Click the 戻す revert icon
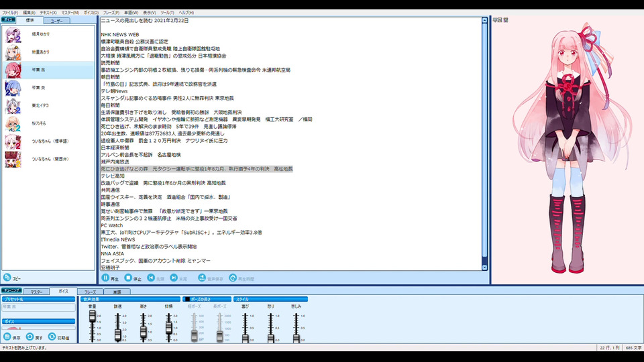The width and height of the screenshot is (644, 362). 30,337
